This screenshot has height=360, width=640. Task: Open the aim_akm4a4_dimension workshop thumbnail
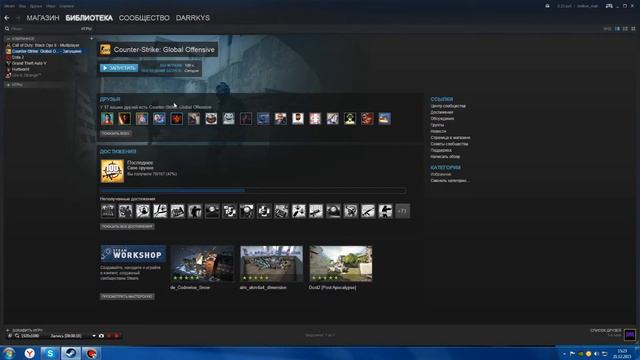[x=271, y=264]
